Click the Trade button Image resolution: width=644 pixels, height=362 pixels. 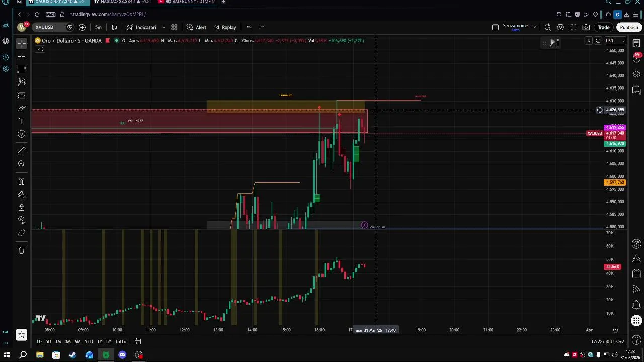point(603,27)
